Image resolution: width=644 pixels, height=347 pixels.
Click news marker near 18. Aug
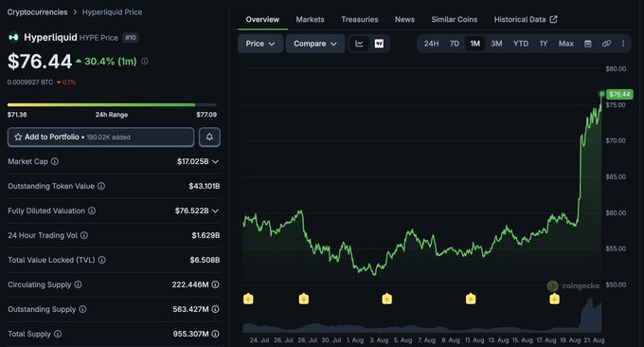(x=554, y=299)
